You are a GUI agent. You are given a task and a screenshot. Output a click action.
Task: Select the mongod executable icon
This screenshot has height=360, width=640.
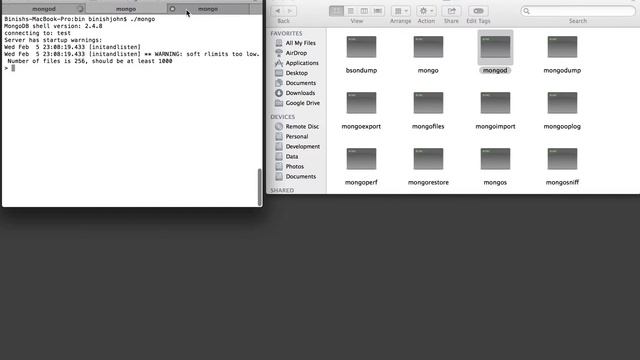pos(495,47)
